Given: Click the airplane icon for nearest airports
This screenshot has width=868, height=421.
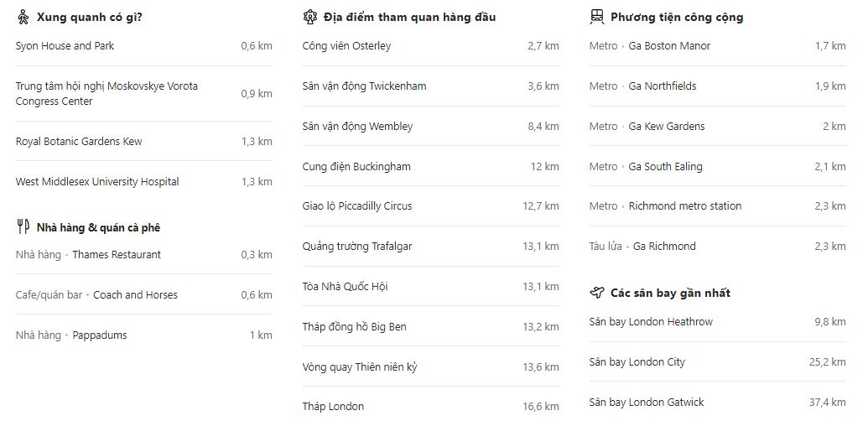Looking at the screenshot, I should click(x=597, y=293).
